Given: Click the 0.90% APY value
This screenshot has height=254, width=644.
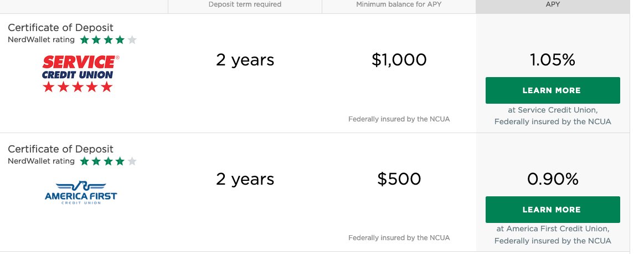Looking at the screenshot, I should (552, 179).
